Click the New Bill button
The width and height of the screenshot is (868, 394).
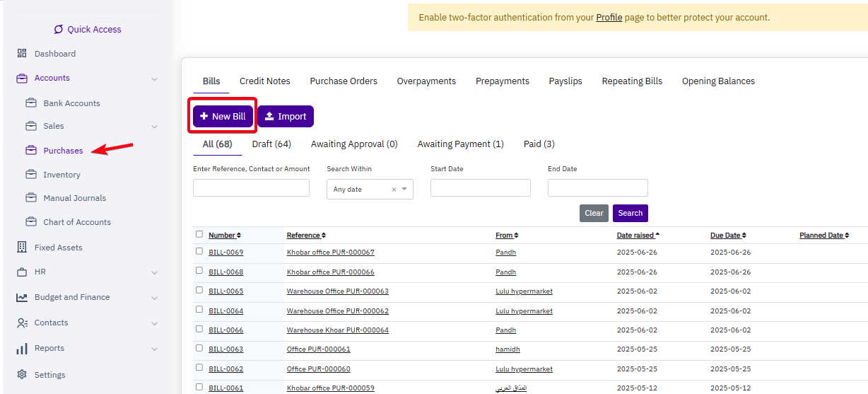tap(223, 116)
